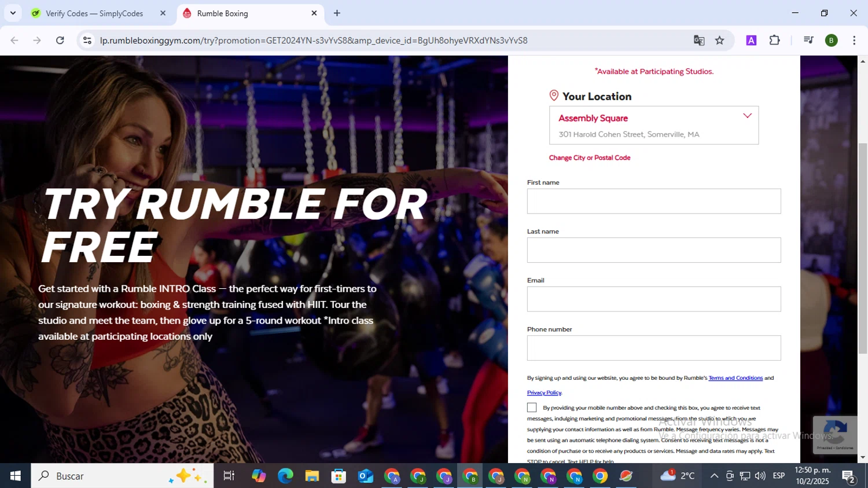Open media controls icon in toolbar
868x488 pixels.
pyautogui.click(x=808, y=41)
